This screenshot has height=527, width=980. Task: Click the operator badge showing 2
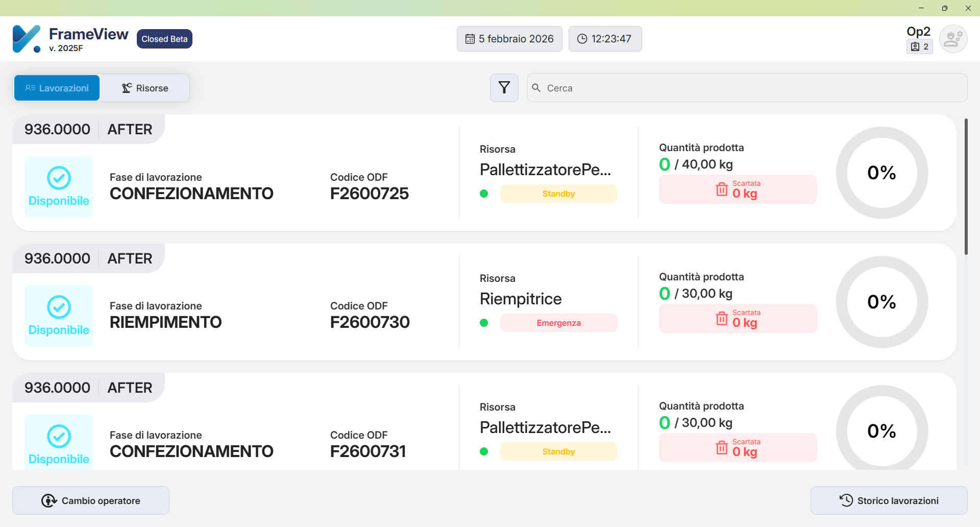(x=920, y=46)
